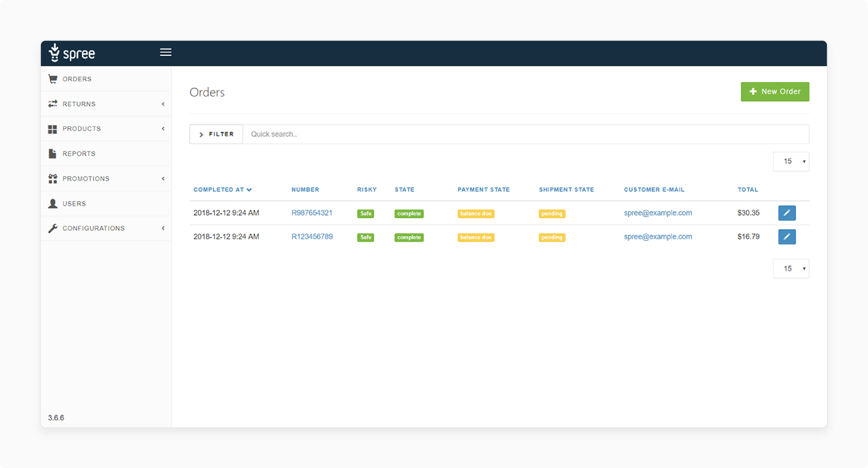This screenshot has width=868, height=468.
Task: Sort by Customer E-mail column header
Action: click(654, 190)
